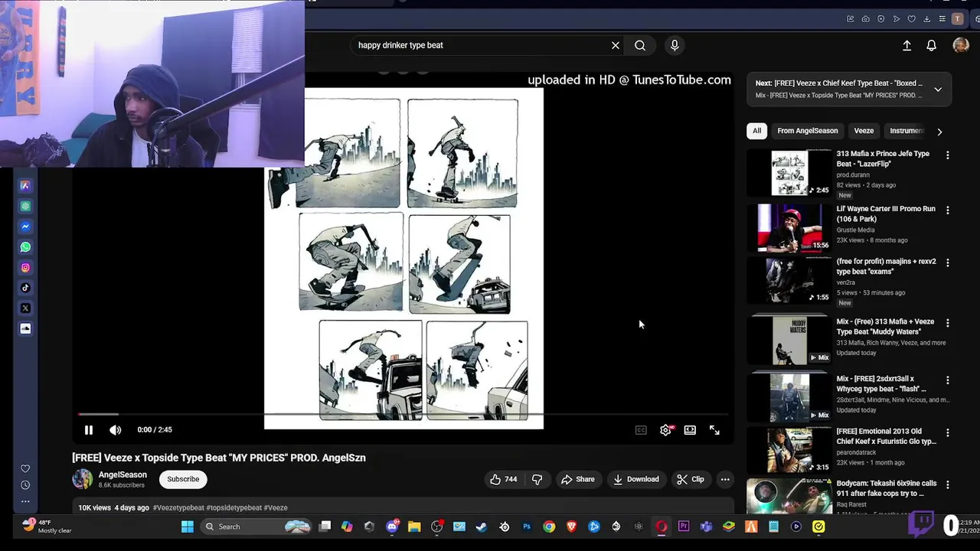
Task: Open ChatGPT in the browser sidebar
Action: point(25,206)
